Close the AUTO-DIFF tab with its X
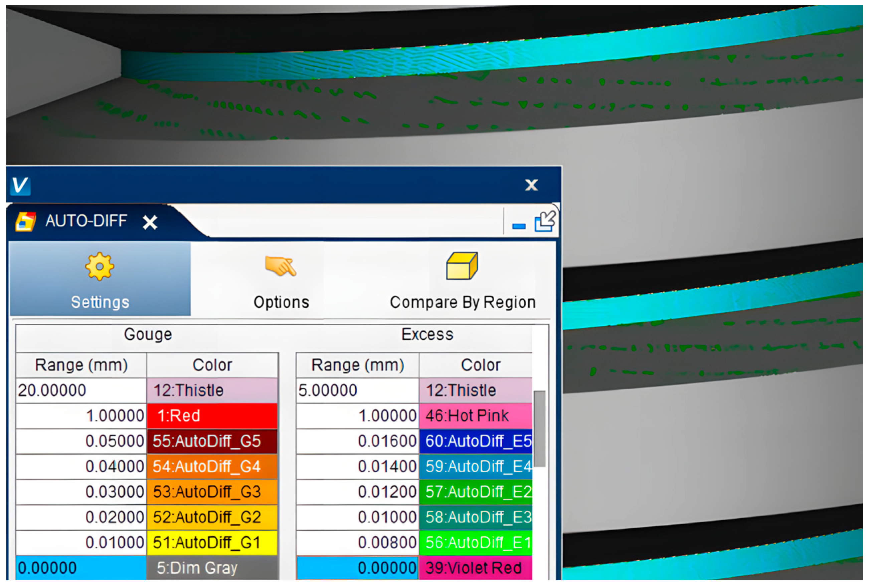 [150, 222]
